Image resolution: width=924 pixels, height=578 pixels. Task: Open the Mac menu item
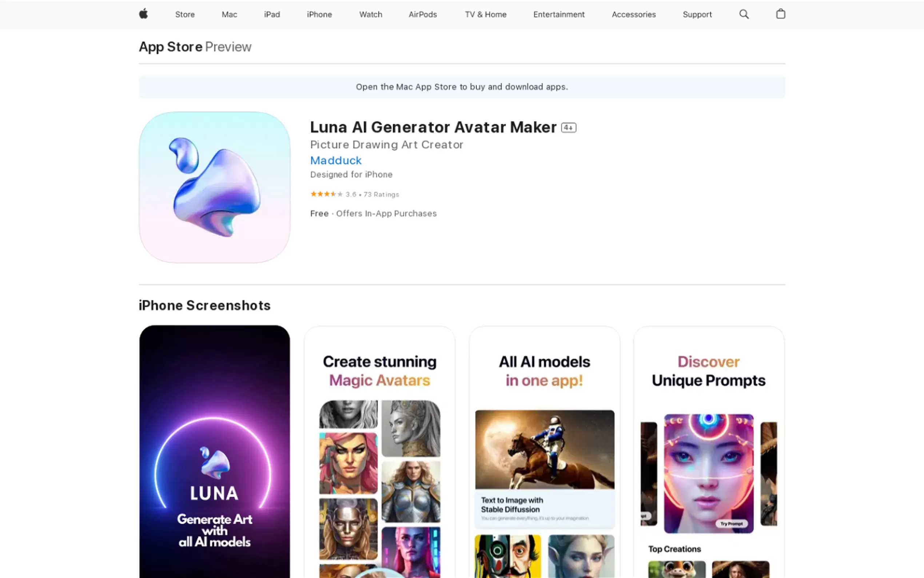point(229,15)
